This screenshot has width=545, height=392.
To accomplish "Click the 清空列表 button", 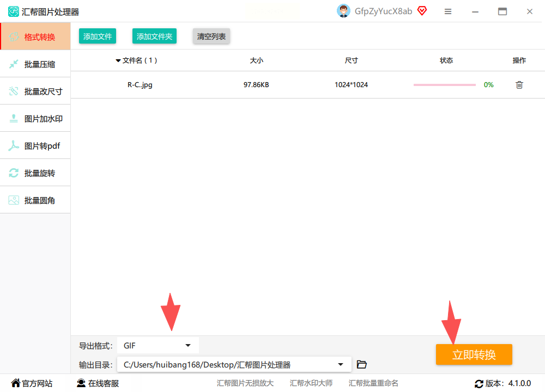I will (211, 36).
